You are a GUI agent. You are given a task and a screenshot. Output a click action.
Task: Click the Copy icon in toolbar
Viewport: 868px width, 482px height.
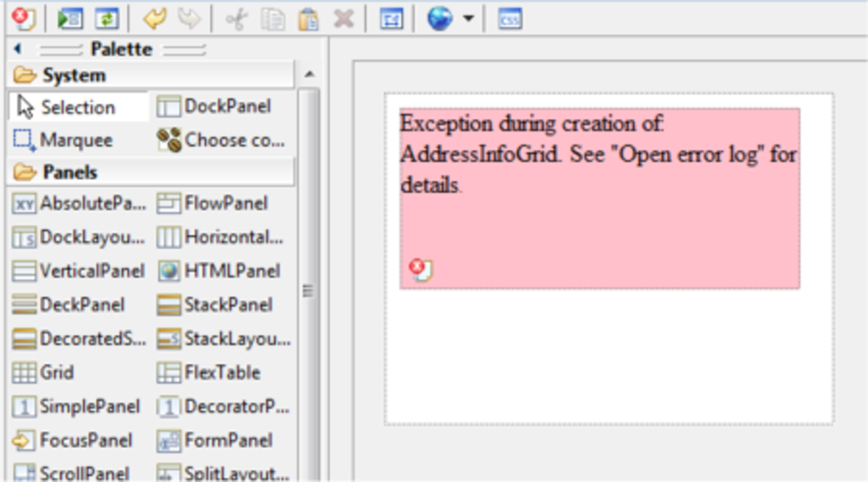pyautogui.click(x=272, y=19)
